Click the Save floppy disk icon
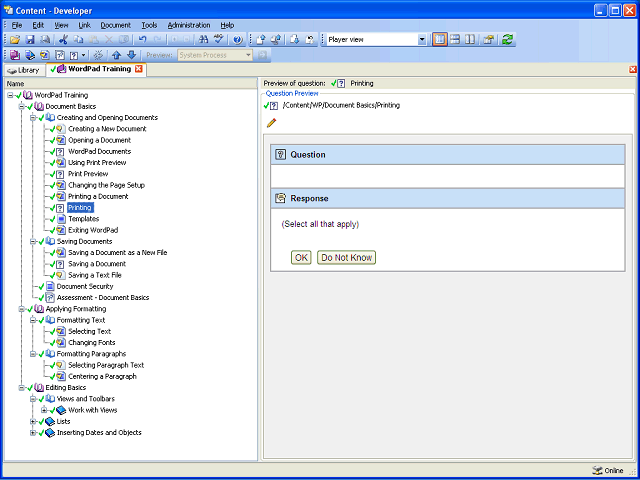 point(30,40)
